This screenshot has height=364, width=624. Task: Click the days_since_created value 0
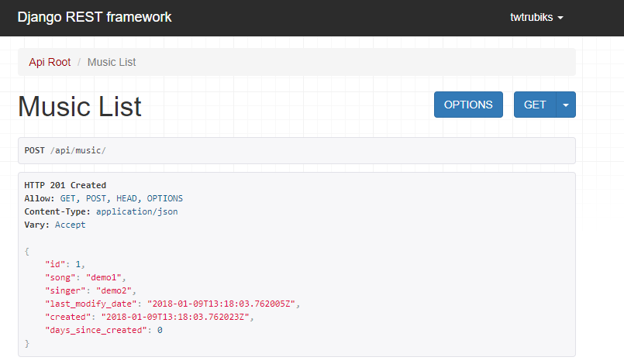(x=160, y=330)
